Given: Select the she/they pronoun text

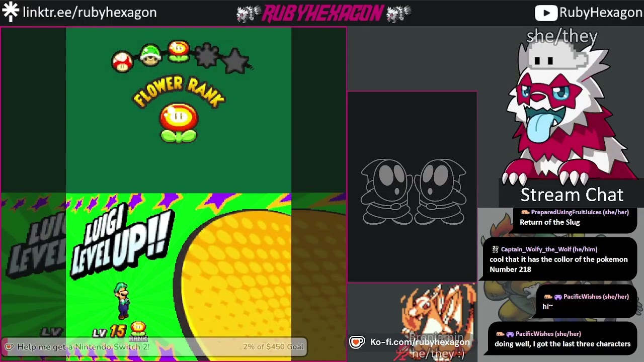Looking at the screenshot, I should [562, 36].
